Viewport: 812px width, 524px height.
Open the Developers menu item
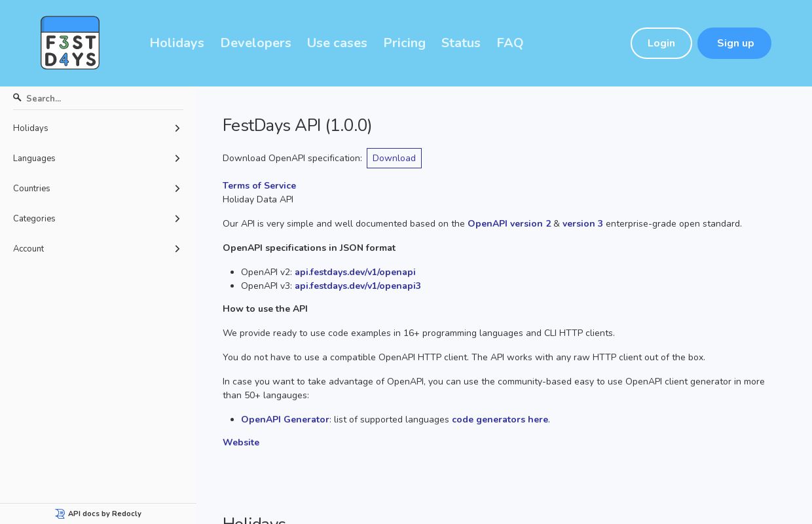[x=255, y=43]
